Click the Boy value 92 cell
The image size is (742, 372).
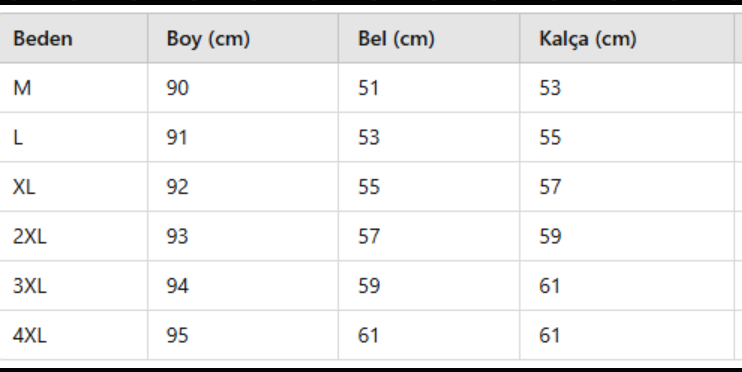(243, 187)
